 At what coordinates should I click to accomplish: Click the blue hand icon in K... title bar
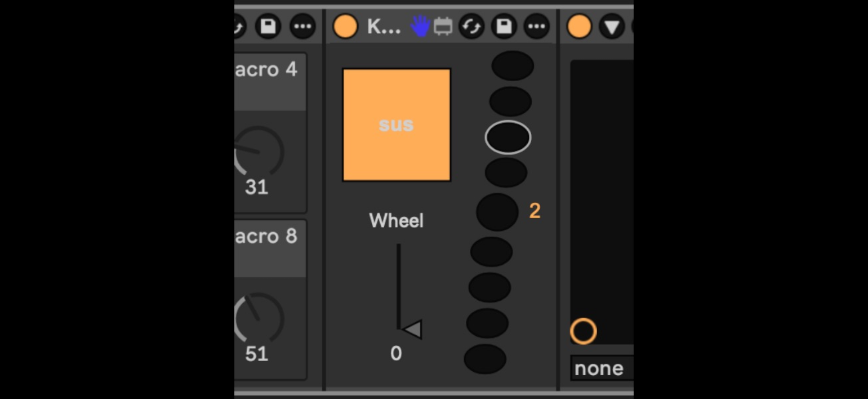click(420, 25)
